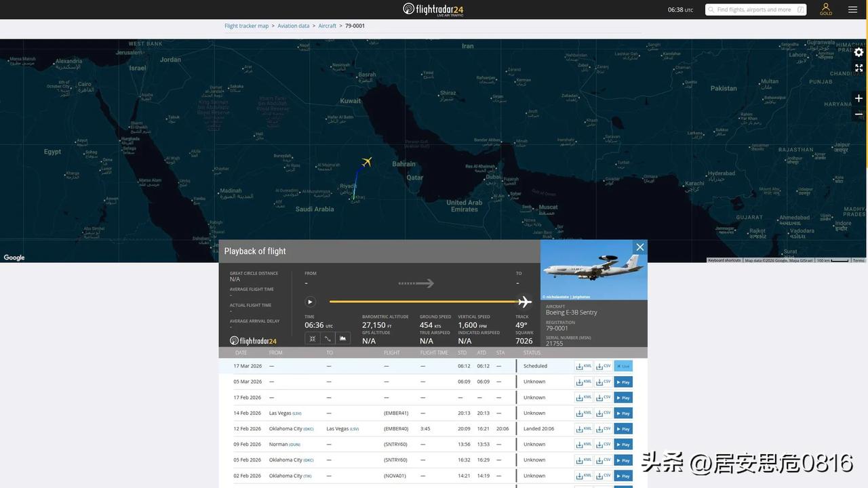
Task: Download CSV for 17 Feb 2026 flight
Action: [603, 397]
